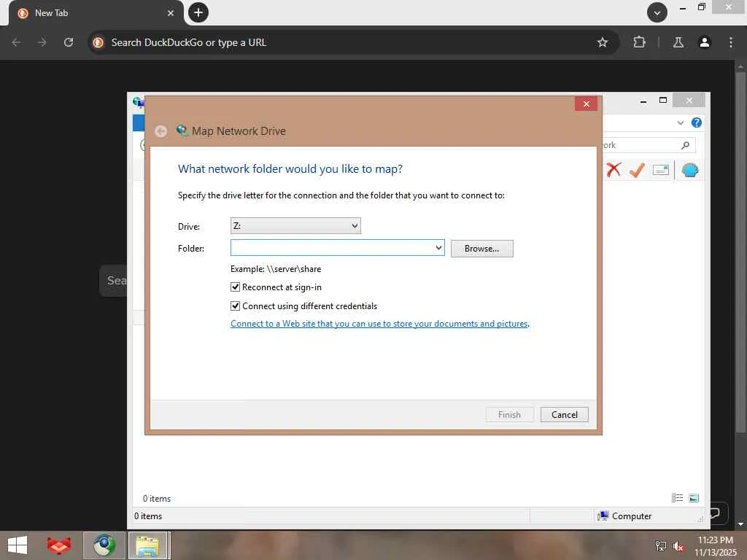Viewport: 747px width, 560px height.
Task: Click the taskbar clock 11:23 PM
Action: [715, 540]
